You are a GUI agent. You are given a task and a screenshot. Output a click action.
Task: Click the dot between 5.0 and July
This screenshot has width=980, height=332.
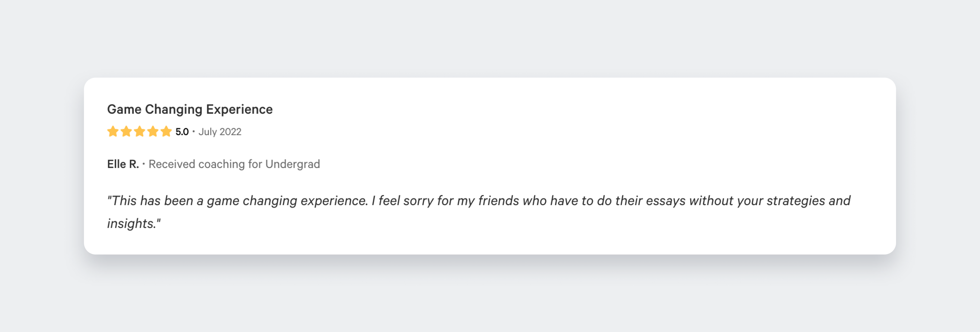pos(194,131)
